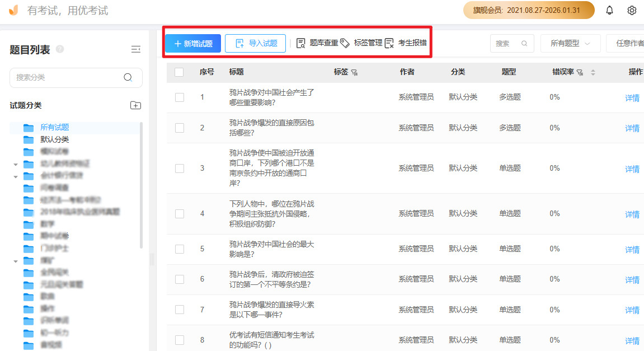Click the 导入试题 import questions button
The height and width of the screenshot is (351, 644).
255,43
